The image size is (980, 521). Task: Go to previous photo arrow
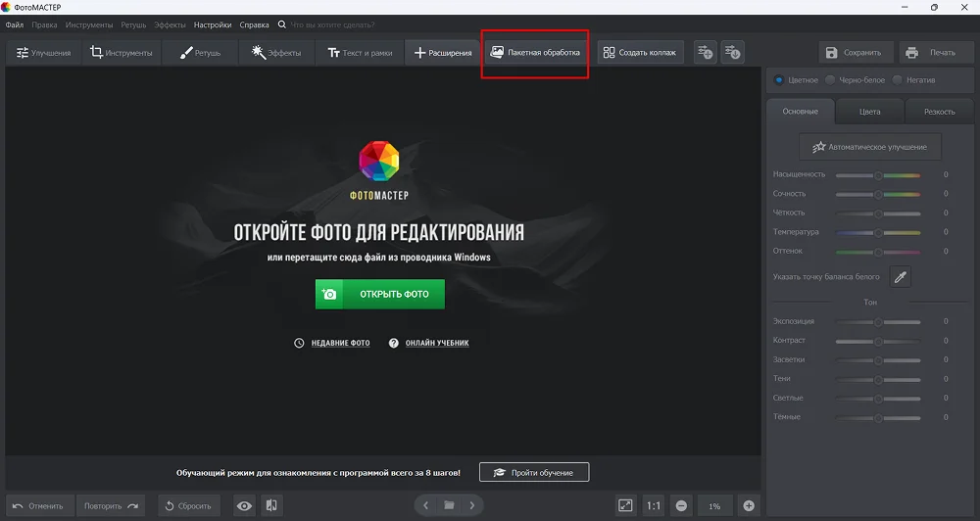point(425,505)
